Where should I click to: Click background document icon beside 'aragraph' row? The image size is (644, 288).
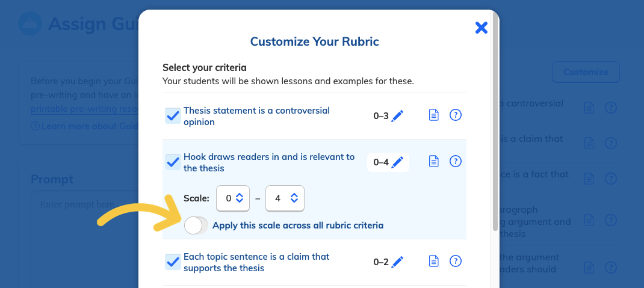(x=589, y=220)
